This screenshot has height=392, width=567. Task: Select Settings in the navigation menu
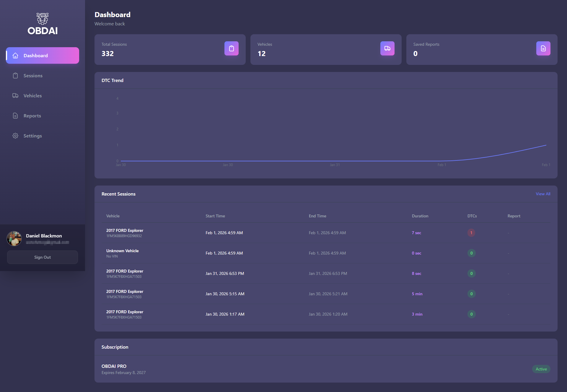point(33,136)
